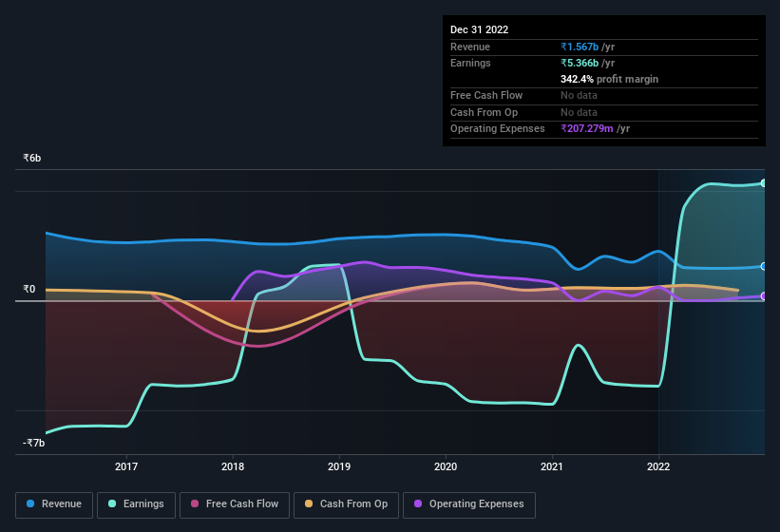780x532 pixels.
Task: Select the Revenue end-point marker on chart
Action: [764, 267]
